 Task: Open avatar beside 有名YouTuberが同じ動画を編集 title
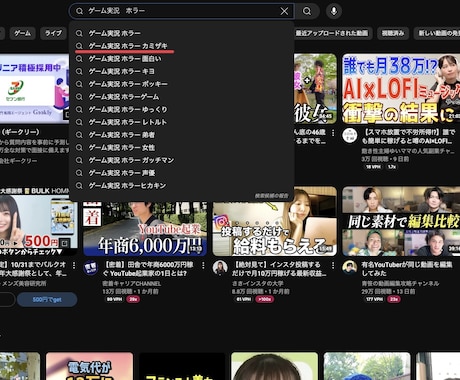(350, 268)
